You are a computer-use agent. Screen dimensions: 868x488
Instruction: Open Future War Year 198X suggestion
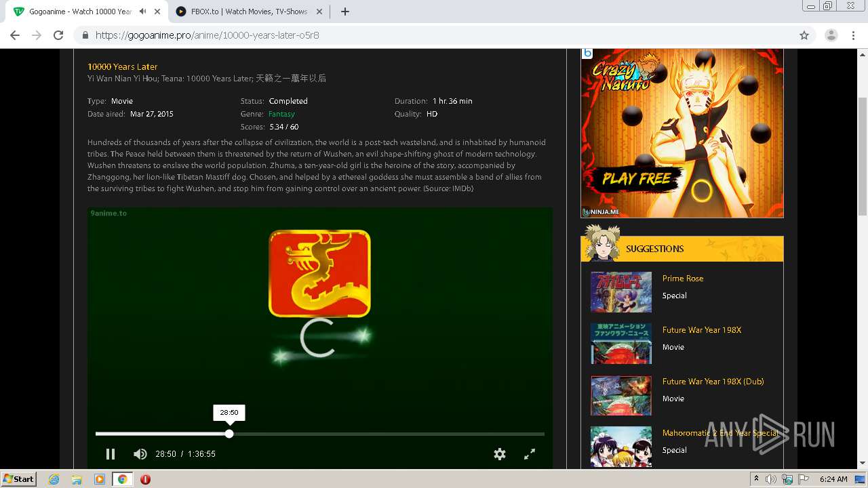[x=702, y=330]
